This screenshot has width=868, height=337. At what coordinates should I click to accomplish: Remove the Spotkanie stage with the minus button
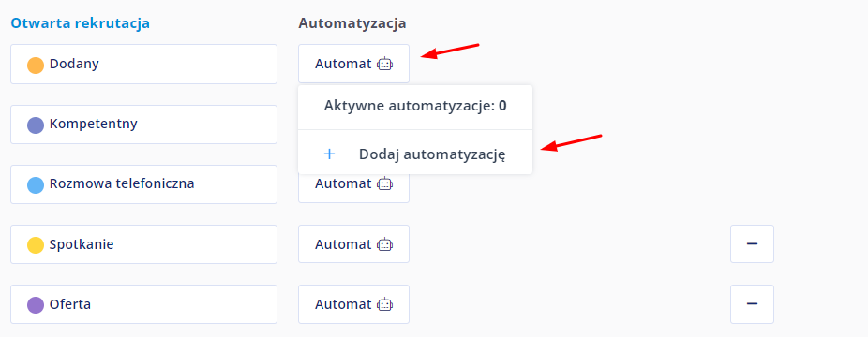tap(752, 243)
